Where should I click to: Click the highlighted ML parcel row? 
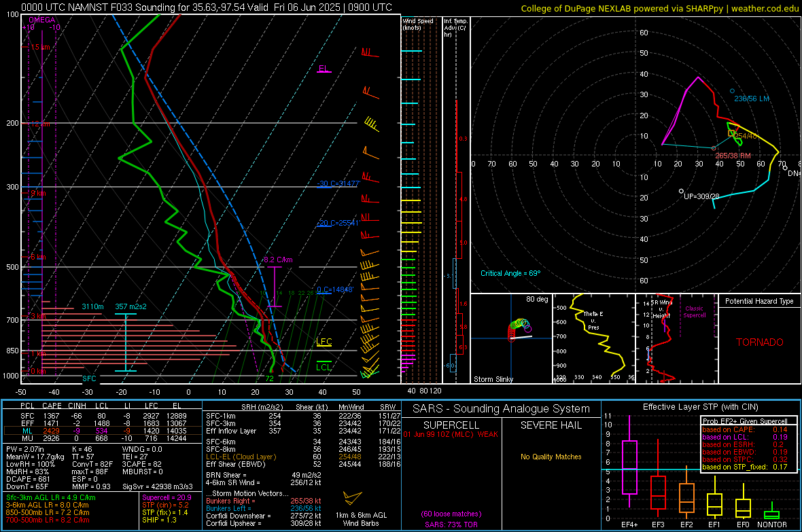pos(103,431)
